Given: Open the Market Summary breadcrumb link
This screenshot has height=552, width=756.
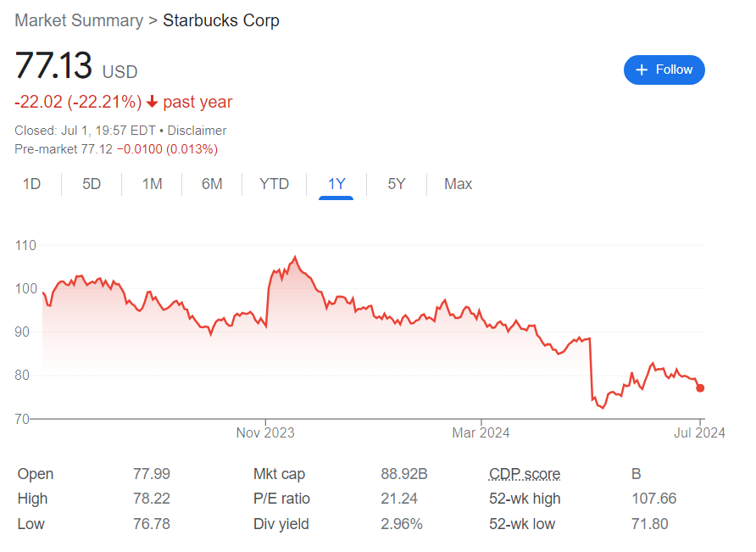Looking at the screenshot, I should 79,20.
